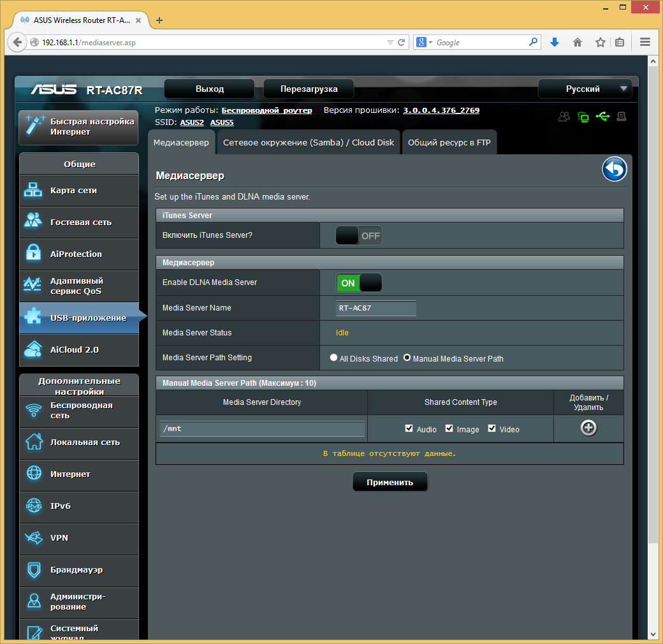Click the scrollbar up arrow
663x644 pixels.
653,61
